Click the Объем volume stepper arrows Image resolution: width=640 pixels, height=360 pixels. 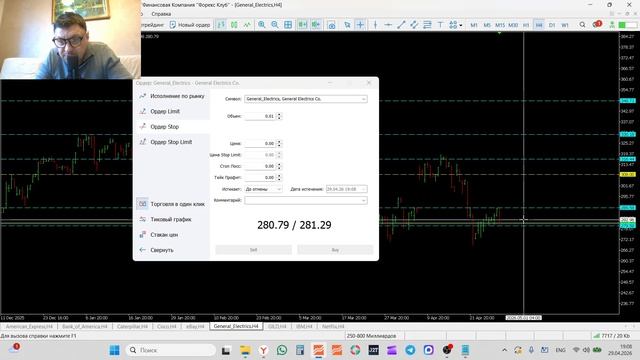tap(279, 116)
